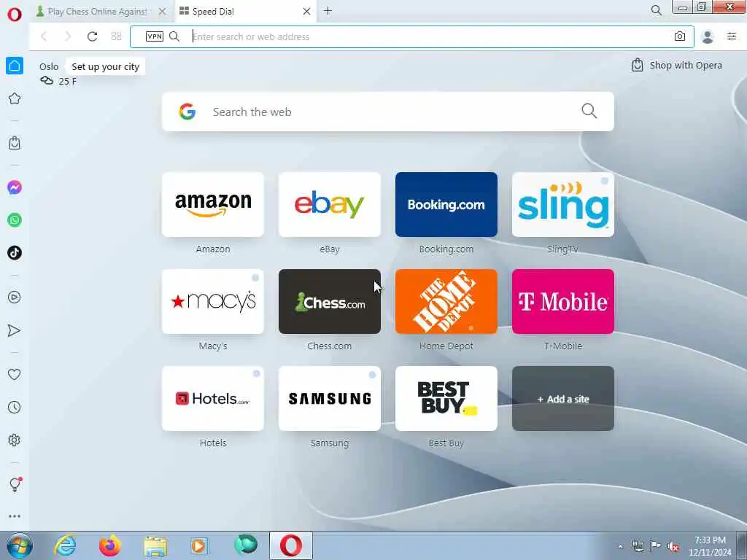Viewport: 747px width, 560px height.
Task: Open the media player taskbar icon
Action: point(200,545)
